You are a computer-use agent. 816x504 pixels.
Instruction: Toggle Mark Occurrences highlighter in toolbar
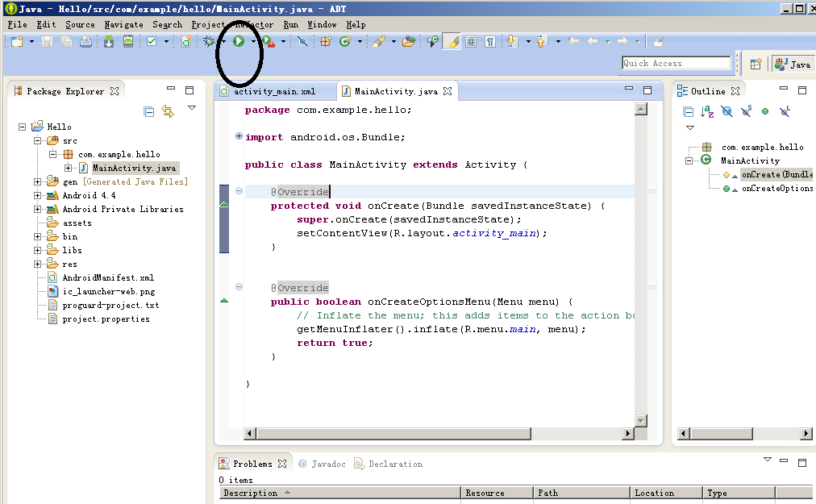(452, 41)
